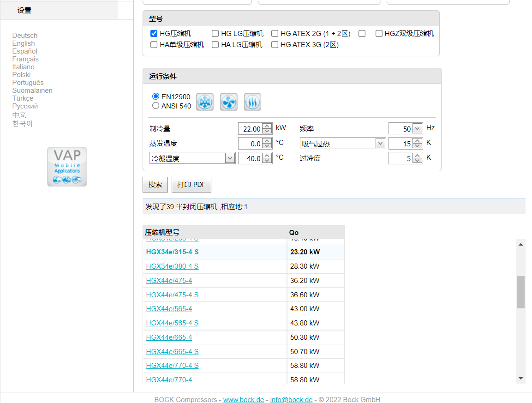The width and height of the screenshot is (532, 403).
Task: Increase 蒸发温度 with up arrow
Action: [x=267, y=140]
